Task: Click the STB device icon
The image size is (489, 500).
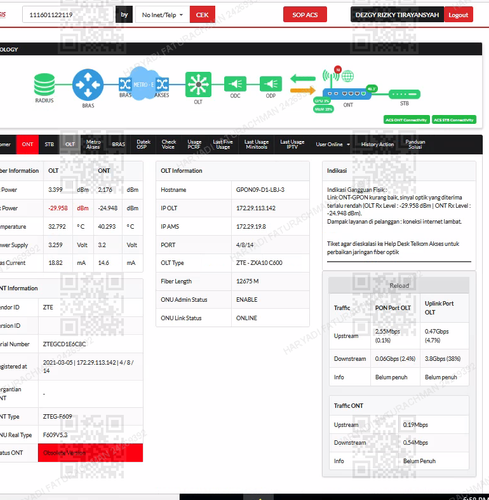Action: pyautogui.click(x=404, y=94)
